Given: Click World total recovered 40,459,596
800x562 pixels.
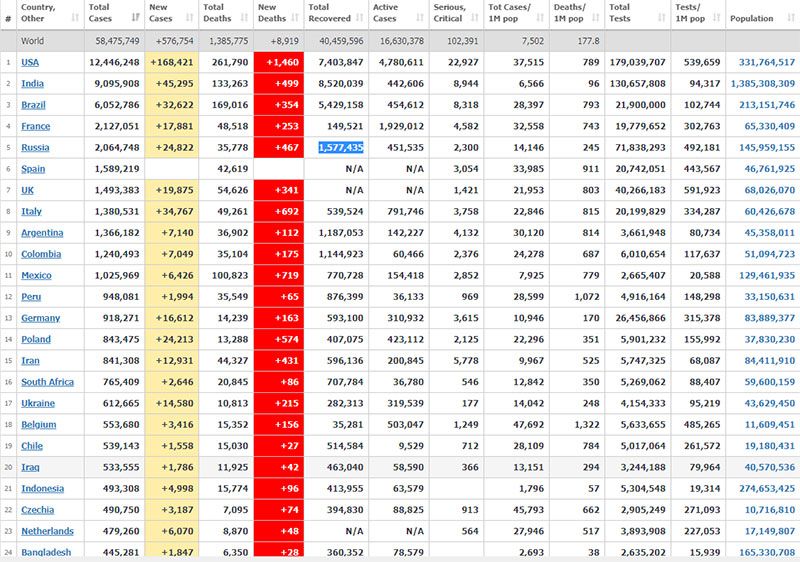Looking at the screenshot, I should (341, 41).
